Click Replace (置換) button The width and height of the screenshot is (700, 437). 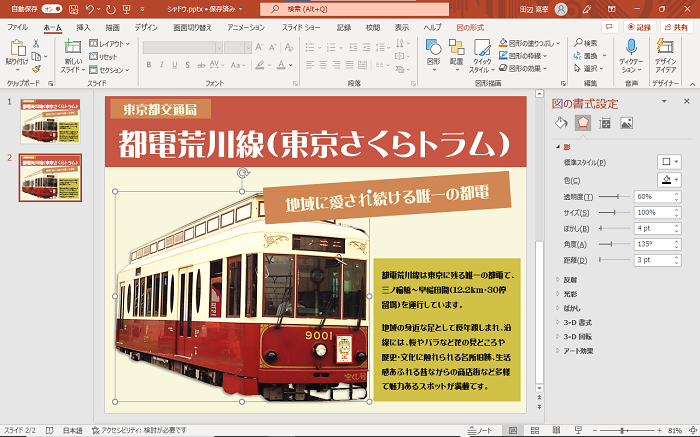[x=586, y=56]
